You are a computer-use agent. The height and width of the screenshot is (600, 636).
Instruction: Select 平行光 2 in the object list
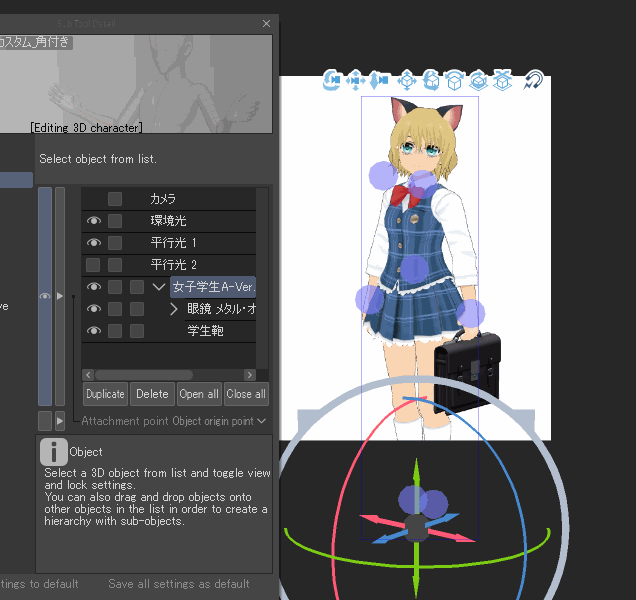174,265
